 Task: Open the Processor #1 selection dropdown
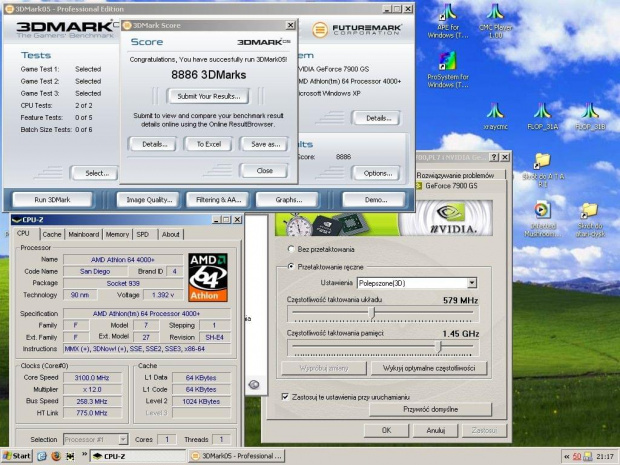coord(123,439)
